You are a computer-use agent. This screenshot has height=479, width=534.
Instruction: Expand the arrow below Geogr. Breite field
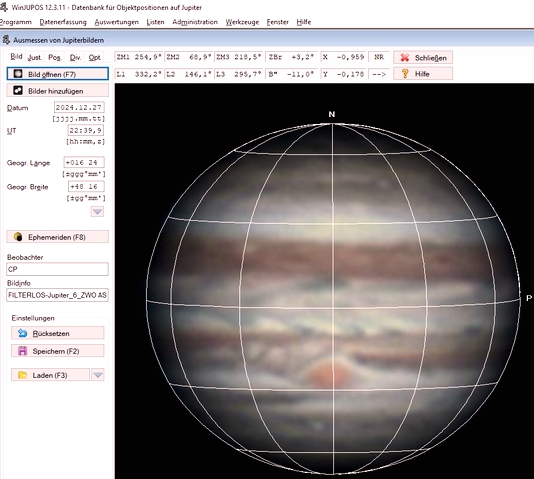click(x=97, y=212)
